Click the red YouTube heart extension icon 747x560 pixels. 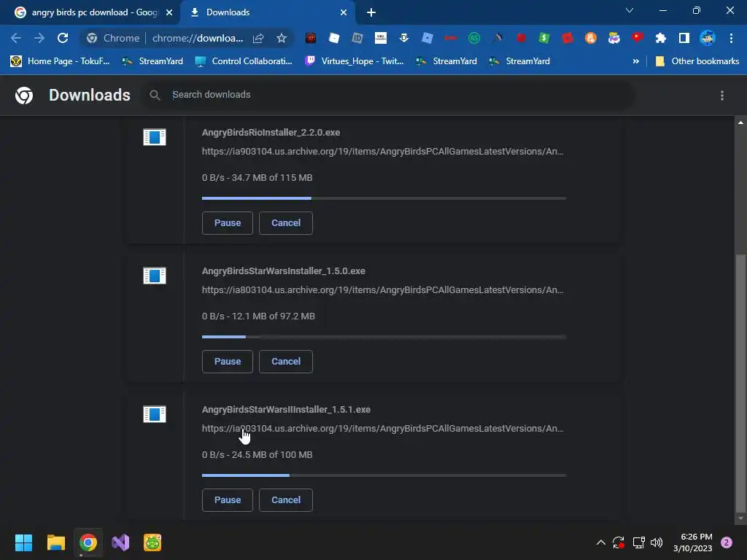(x=638, y=38)
